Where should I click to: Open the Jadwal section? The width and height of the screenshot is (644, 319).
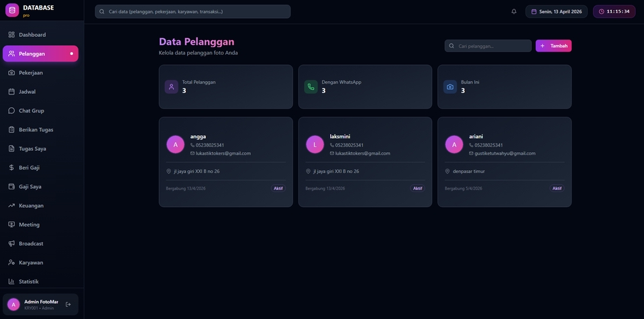pyautogui.click(x=40, y=92)
